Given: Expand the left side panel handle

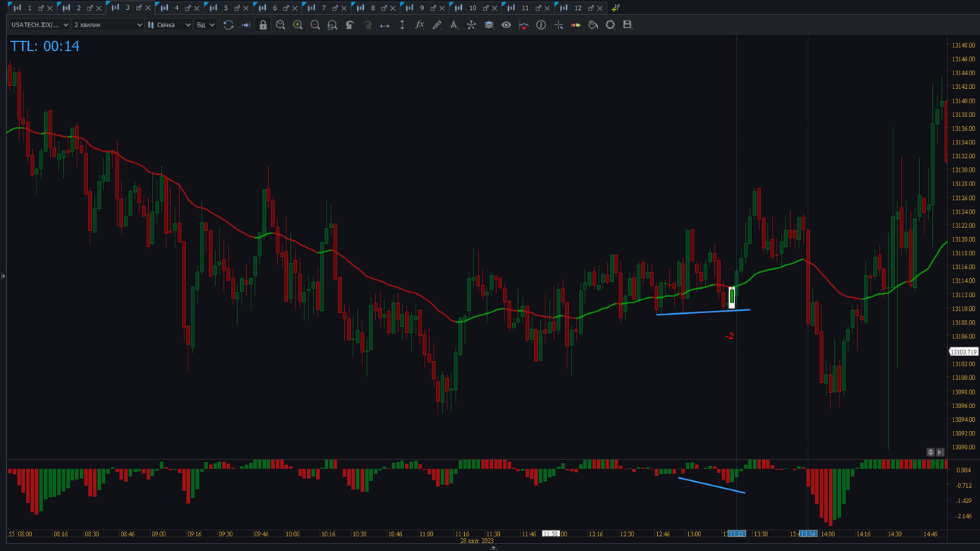Looking at the screenshot, I should click(3, 276).
